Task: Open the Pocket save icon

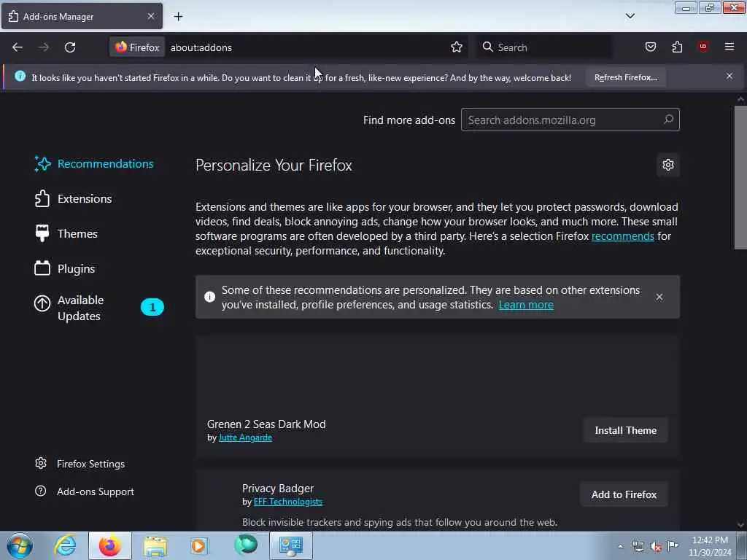Action: [650, 47]
